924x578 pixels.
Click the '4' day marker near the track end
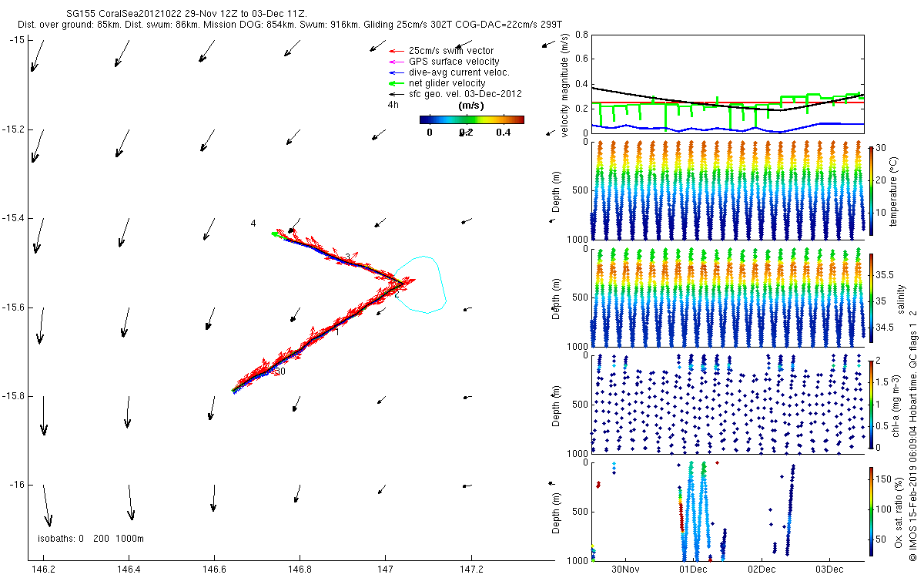point(253,223)
